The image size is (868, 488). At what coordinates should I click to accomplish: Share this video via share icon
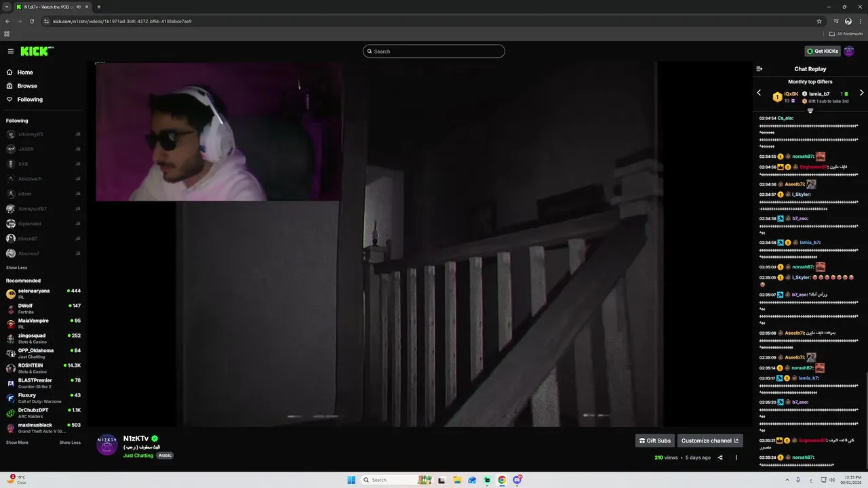(720, 457)
